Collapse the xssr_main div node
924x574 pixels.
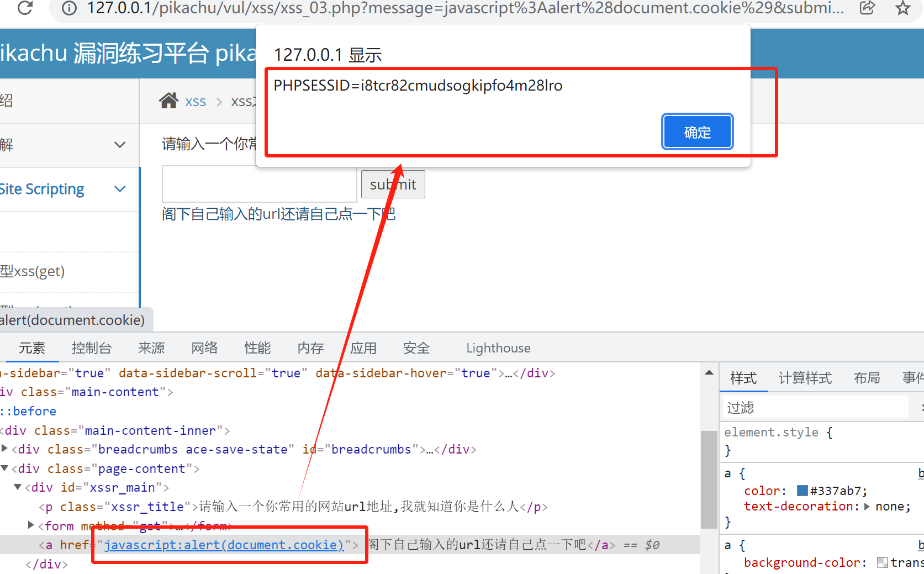point(18,487)
